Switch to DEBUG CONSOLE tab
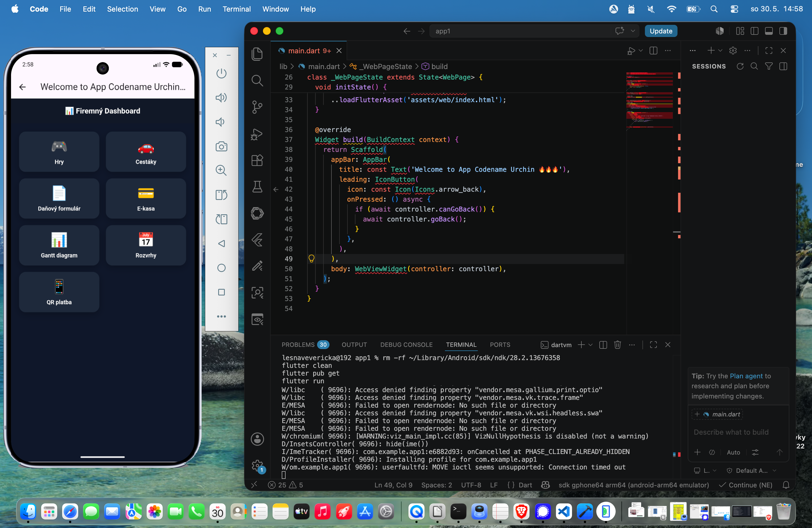The width and height of the screenshot is (812, 528). 406,345
